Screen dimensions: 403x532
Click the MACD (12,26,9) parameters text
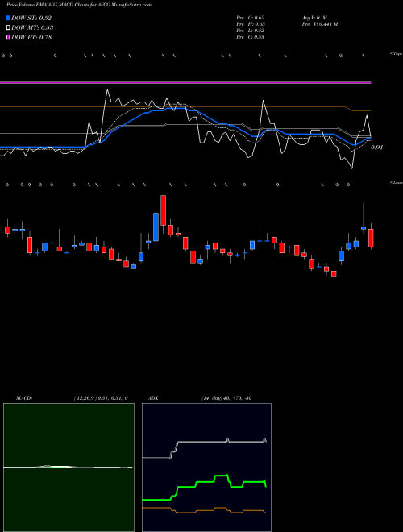point(101,398)
